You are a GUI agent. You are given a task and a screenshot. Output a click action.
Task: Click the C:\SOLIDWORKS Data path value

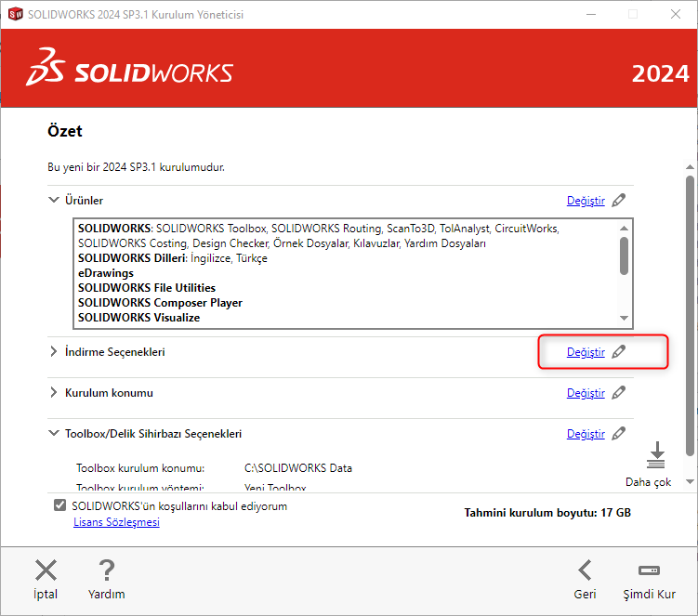pyautogui.click(x=297, y=468)
